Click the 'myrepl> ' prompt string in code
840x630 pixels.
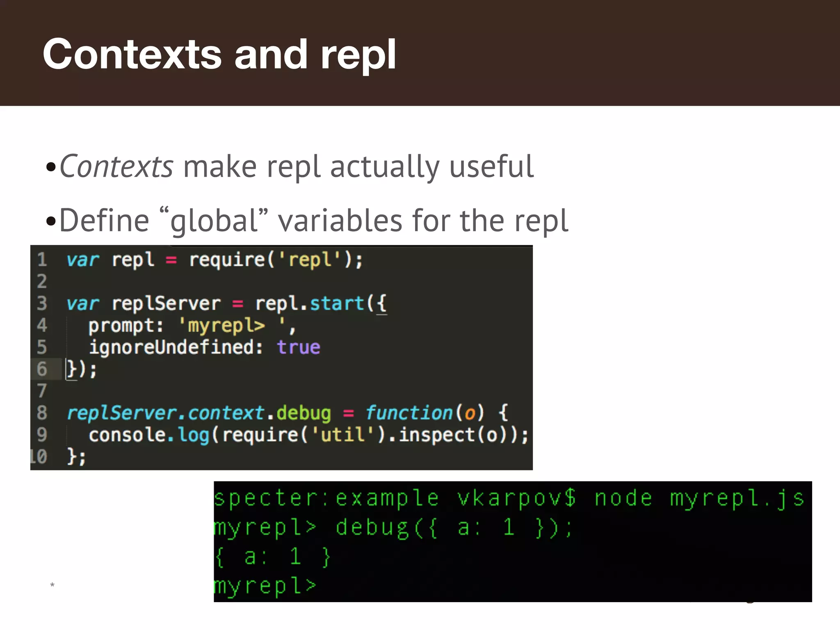pos(232,326)
